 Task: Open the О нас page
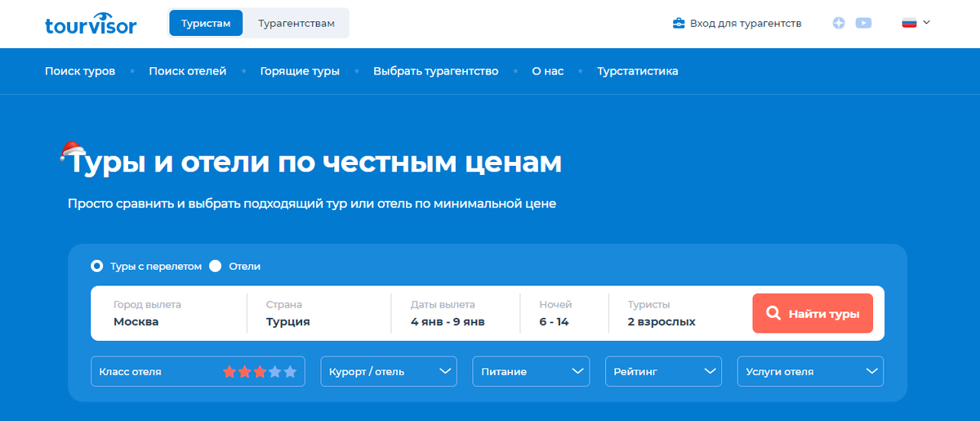(548, 71)
